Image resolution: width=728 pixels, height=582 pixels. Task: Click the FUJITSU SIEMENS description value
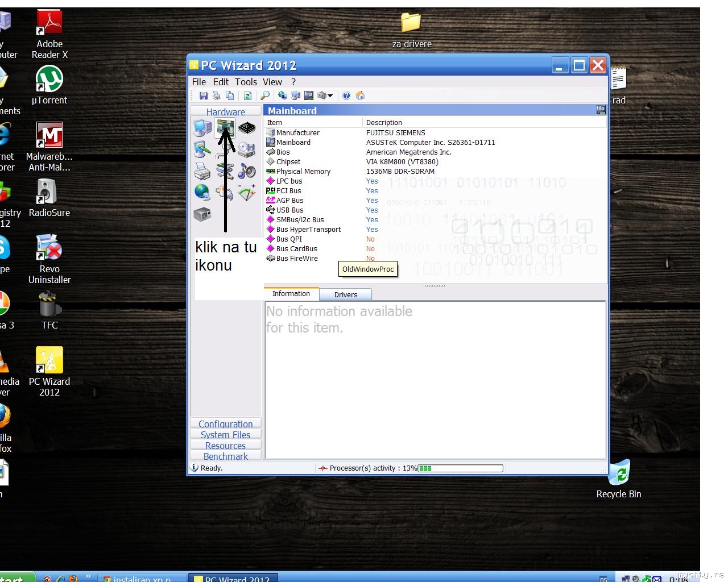pos(396,133)
